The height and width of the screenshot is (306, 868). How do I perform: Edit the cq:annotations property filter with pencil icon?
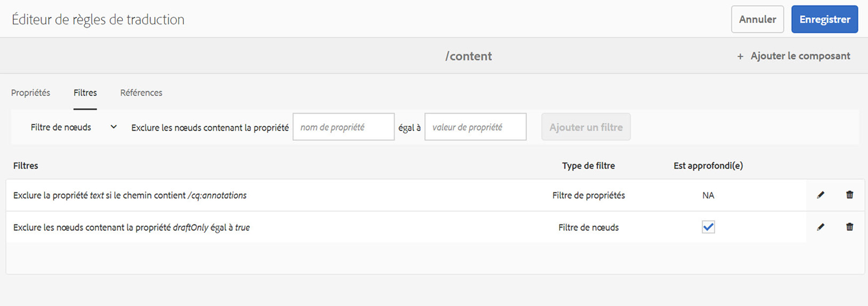[820, 195]
